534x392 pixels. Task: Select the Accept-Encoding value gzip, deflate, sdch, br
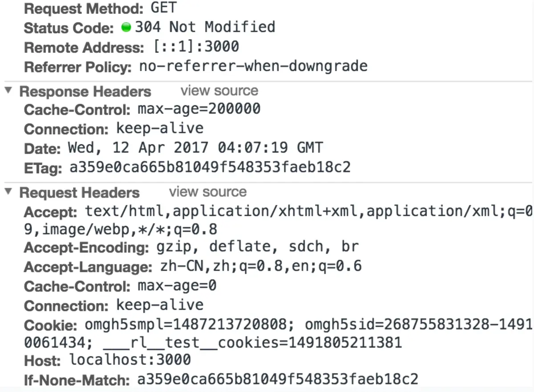(258, 246)
